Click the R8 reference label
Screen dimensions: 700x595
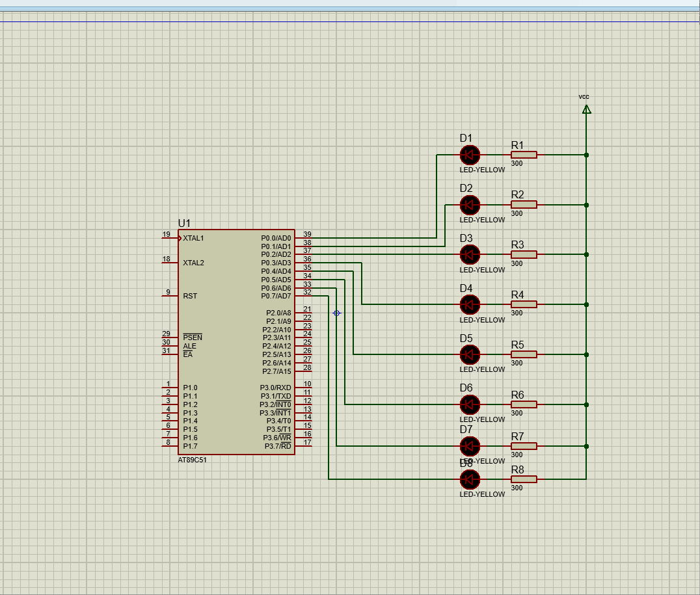click(x=517, y=469)
